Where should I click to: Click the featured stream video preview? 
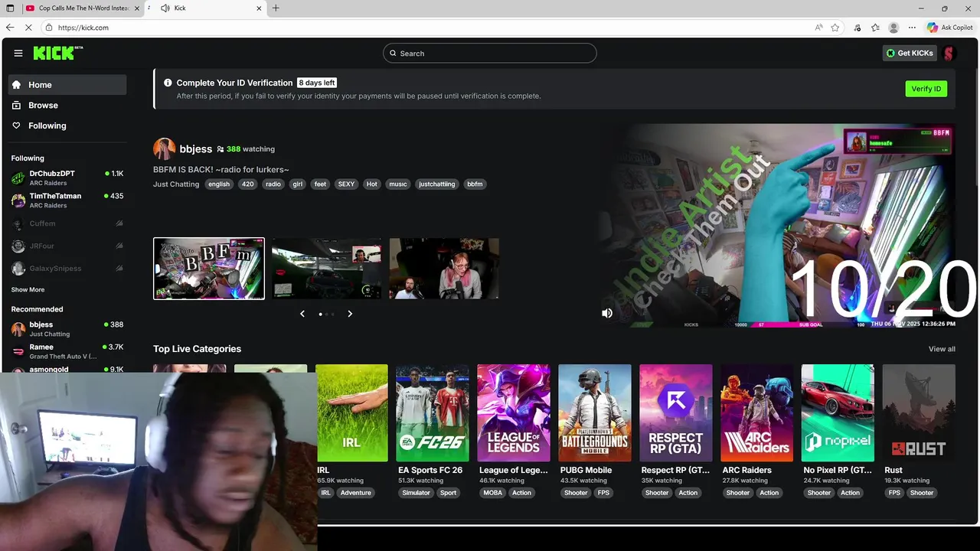tap(777, 226)
